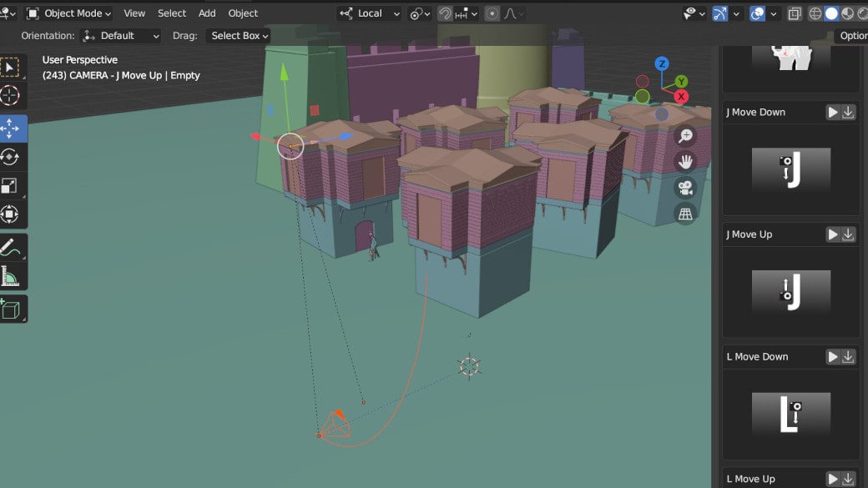Open editor type menu icon
The width and height of the screenshot is (868, 488).
(x=9, y=13)
